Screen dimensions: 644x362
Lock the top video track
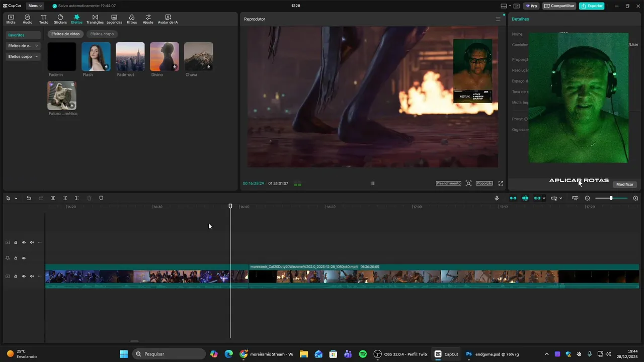(16, 242)
